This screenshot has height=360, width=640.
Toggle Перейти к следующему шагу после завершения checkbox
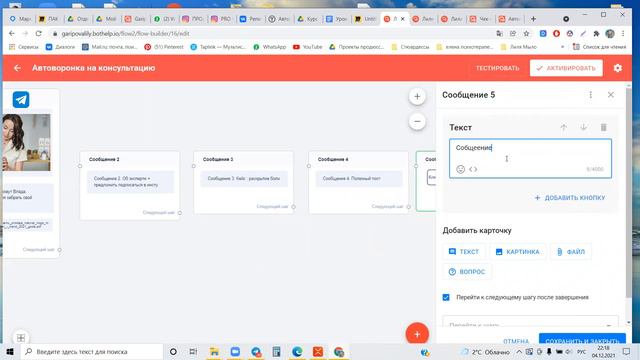pos(446,297)
